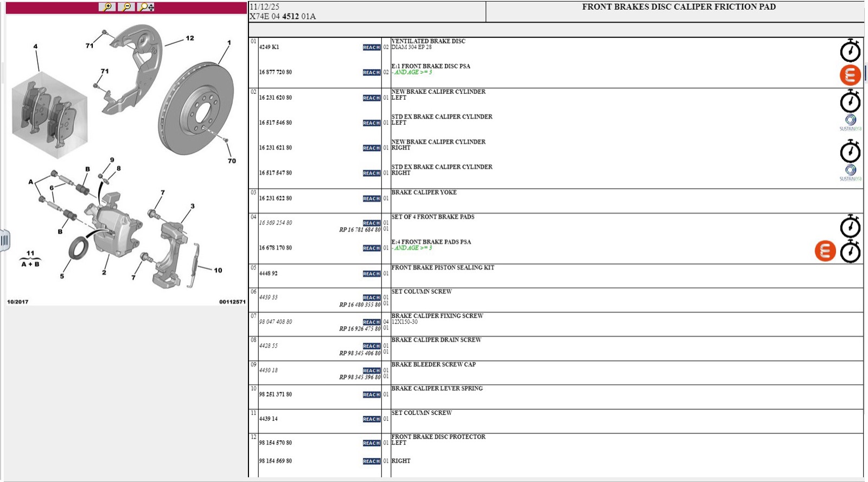Click callout 70 on the diagram
This screenshot has height=482, width=868.
click(x=232, y=160)
